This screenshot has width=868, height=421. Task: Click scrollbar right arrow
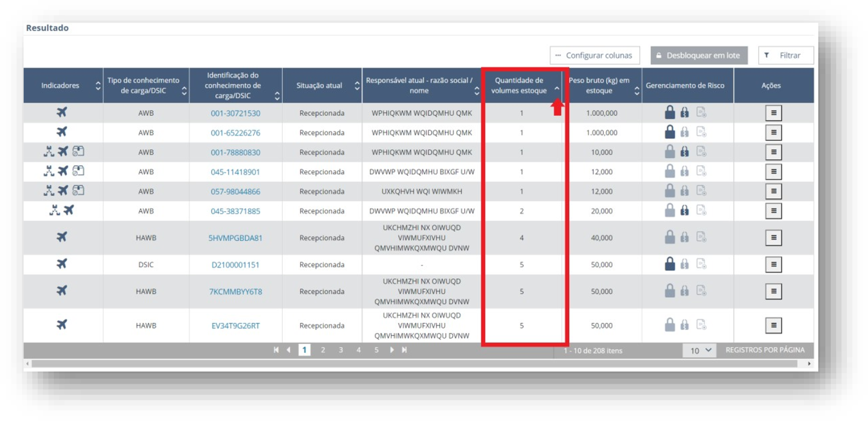click(x=809, y=364)
